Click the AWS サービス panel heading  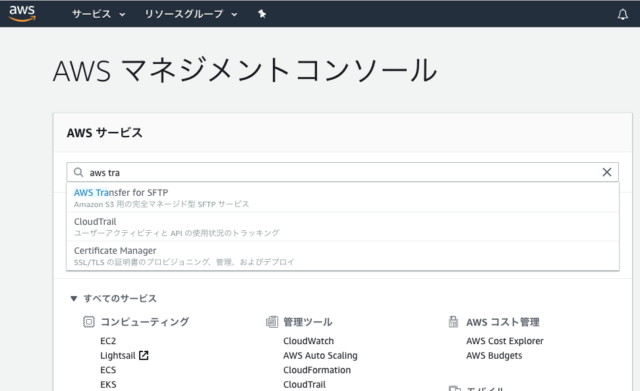click(104, 133)
